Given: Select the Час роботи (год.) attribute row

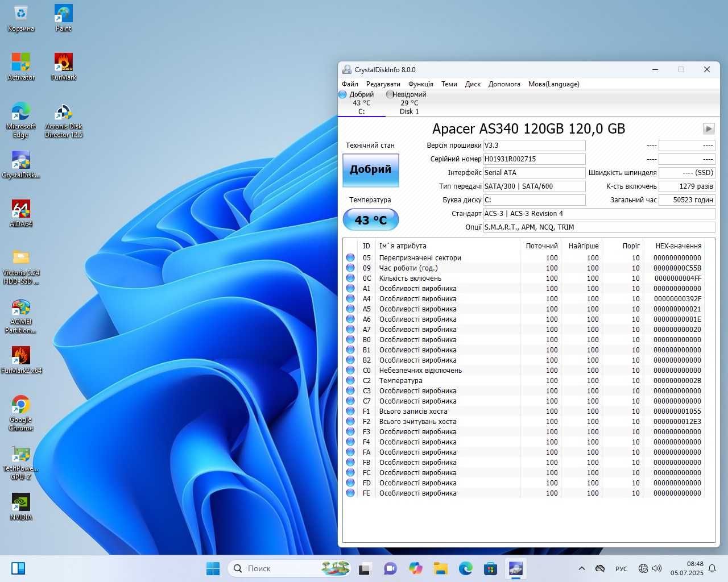Looking at the screenshot, I should pos(523,268).
